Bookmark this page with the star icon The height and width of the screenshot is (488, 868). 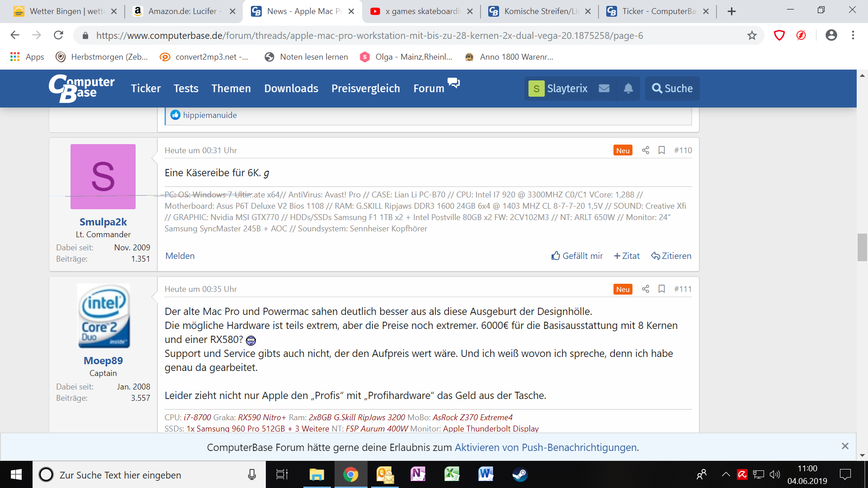click(751, 35)
